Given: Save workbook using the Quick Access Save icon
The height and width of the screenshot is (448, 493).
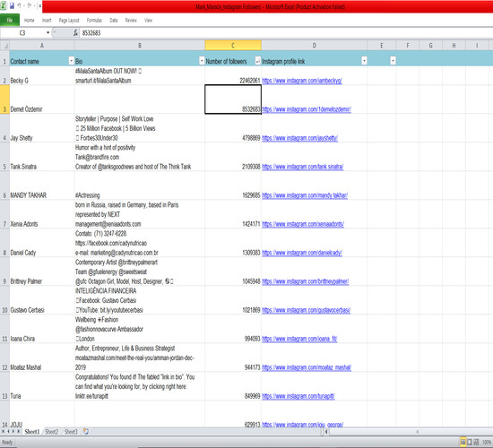Looking at the screenshot, I should coord(12,5).
